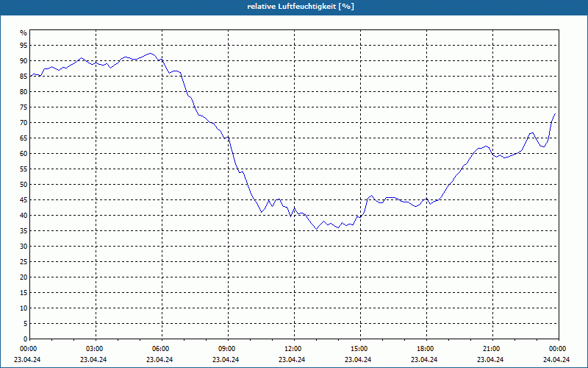This screenshot has width=588, height=368.
Task: Click the 'relative Luftfeuchtigkeit [%]' title bar
Action: [294, 7]
